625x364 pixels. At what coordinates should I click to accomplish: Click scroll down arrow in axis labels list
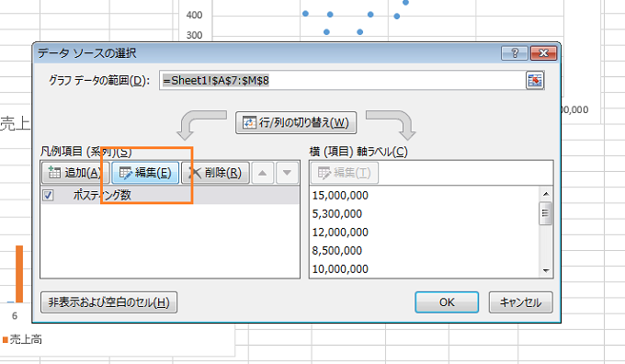pos(546,271)
